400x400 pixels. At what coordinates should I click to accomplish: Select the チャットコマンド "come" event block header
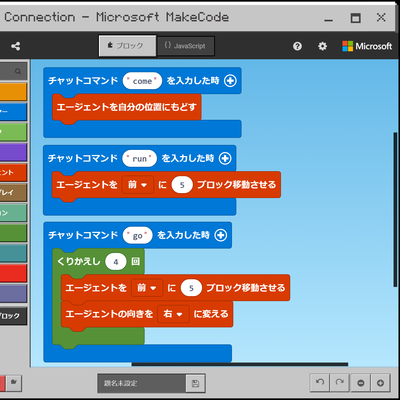pos(83,81)
